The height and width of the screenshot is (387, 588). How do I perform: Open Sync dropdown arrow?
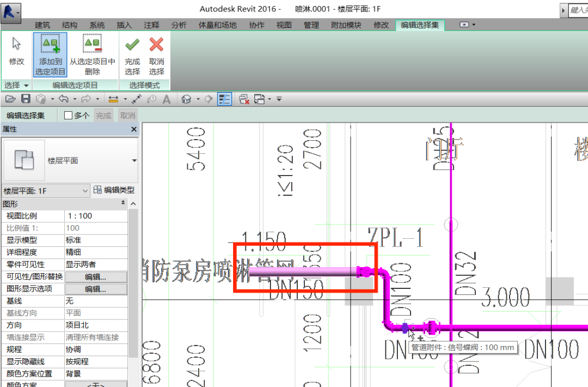click(52, 99)
